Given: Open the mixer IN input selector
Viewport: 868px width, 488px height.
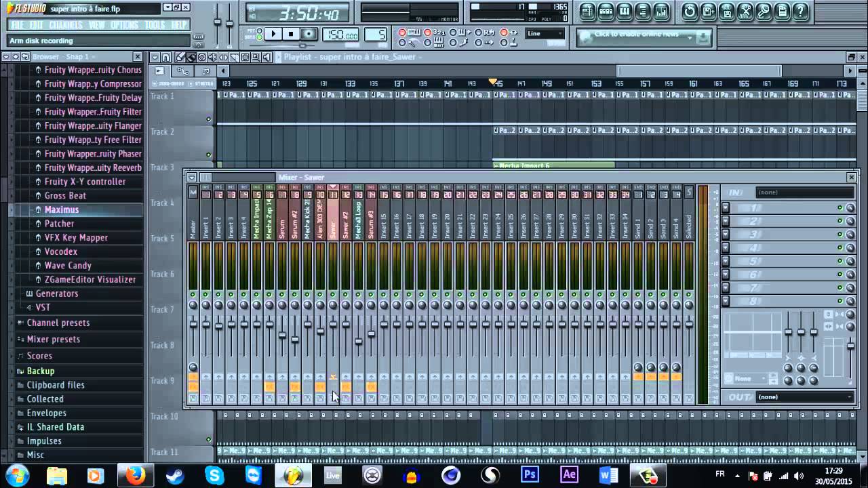Looking at the screenshot, I should pos(805,192).
